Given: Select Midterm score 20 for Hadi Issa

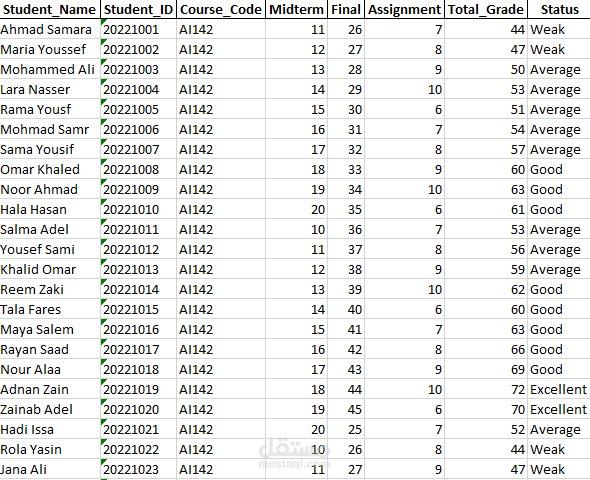Looking at the screenshot, I should [x=297, y=429].
